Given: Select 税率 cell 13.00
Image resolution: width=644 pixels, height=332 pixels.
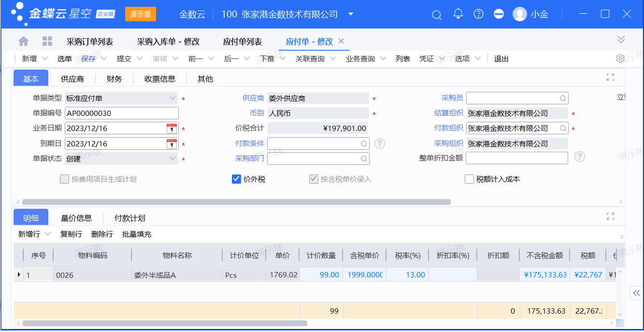Looking at the screenshot, I should point(407,274).
